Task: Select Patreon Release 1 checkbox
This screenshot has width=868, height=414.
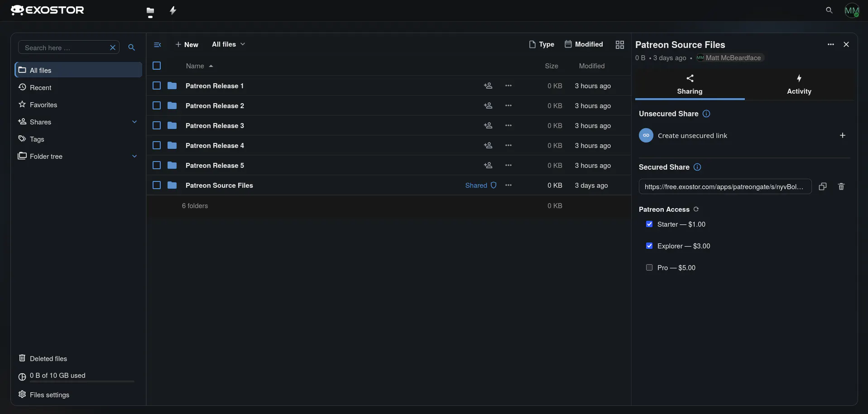Action: coord(157,86)
